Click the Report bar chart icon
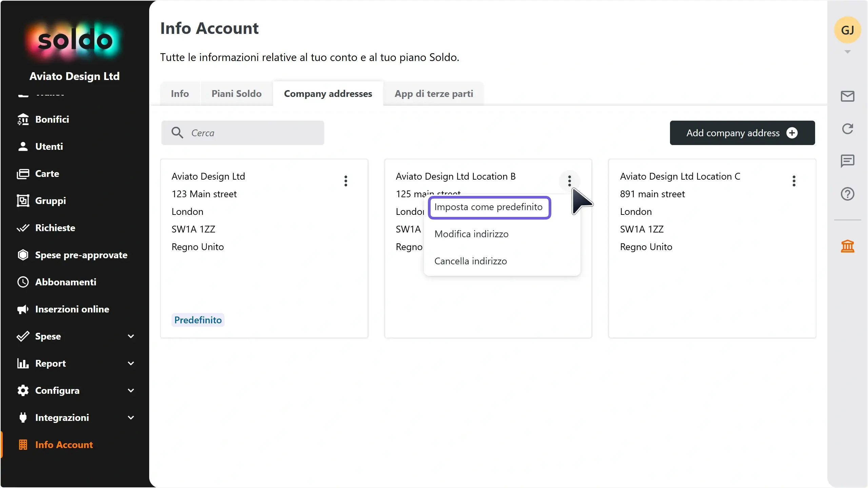The width and height of the screenshot is (868, 488). pyautogui.click(x=23, y=363)
